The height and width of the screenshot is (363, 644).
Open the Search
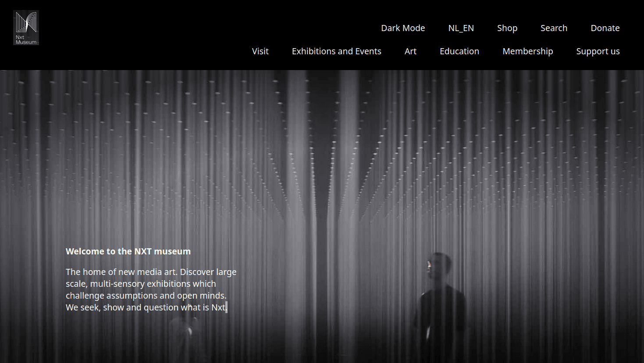click(x=554, y=28)
